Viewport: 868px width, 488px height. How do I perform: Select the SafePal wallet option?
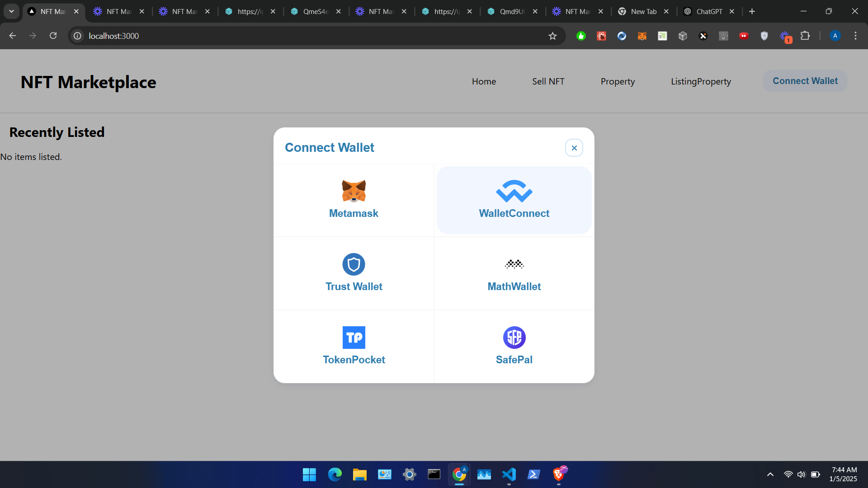click(x=514, y=347)
